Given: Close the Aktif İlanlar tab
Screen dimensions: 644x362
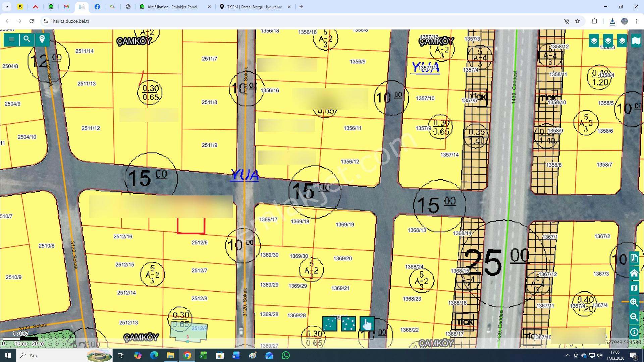Looking at the screenshot, I should (209, 7).
